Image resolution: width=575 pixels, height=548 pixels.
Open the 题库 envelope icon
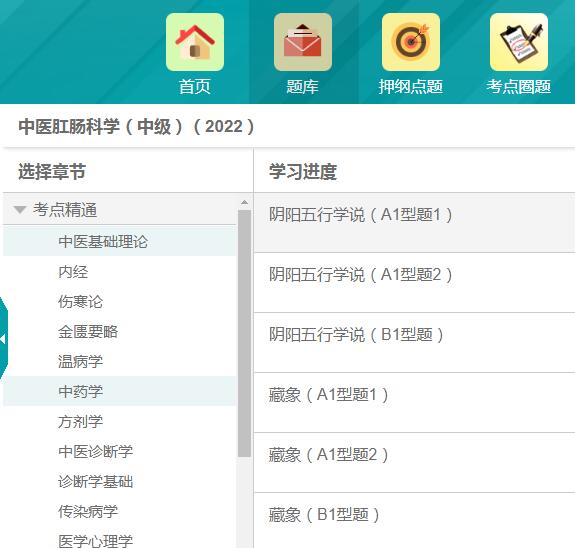[303, 42]
